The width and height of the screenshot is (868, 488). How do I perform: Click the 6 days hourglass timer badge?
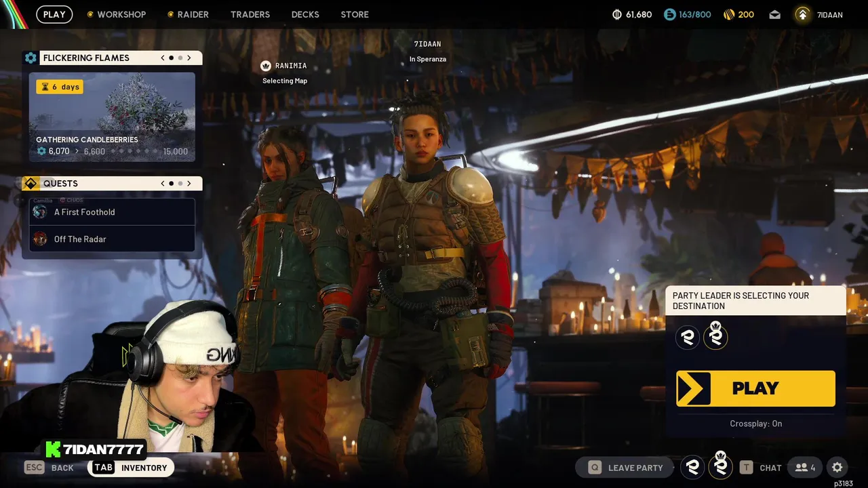click(x=60, y=87)
